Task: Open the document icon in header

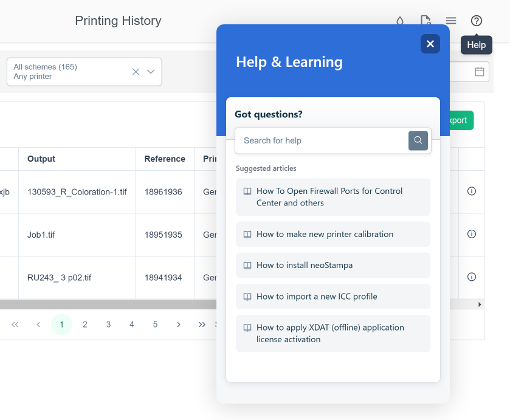Action: click(x=426, y=20)
